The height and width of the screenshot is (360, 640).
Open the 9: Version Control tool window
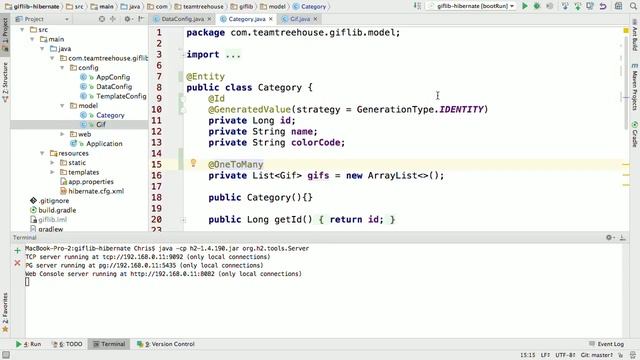point(166,344)
